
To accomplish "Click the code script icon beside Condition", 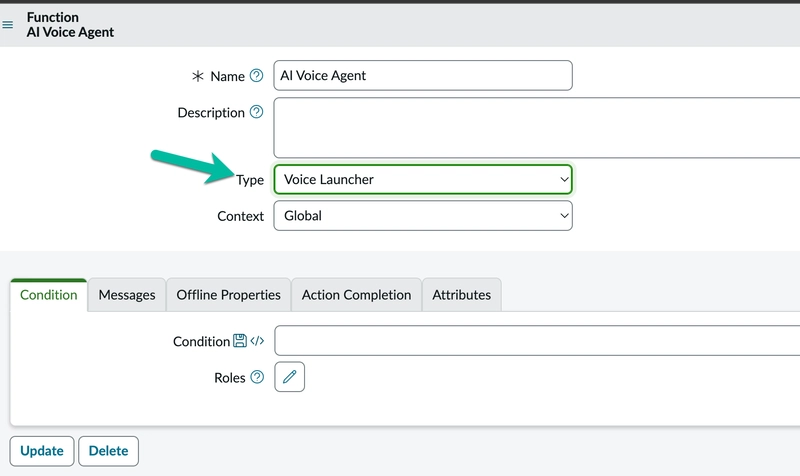I will 257,341.
